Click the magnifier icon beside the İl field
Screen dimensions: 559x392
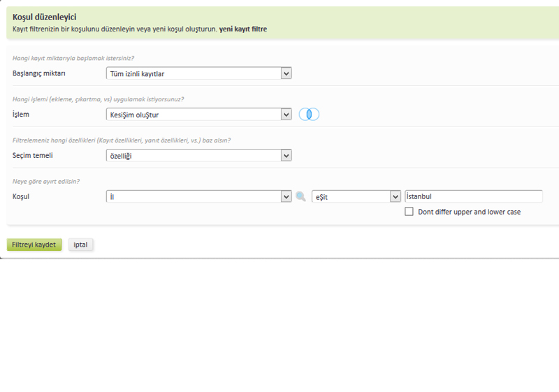300,197
